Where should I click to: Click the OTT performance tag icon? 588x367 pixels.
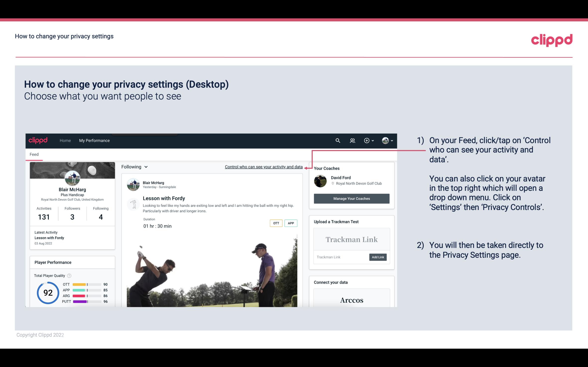pos(276,223)
